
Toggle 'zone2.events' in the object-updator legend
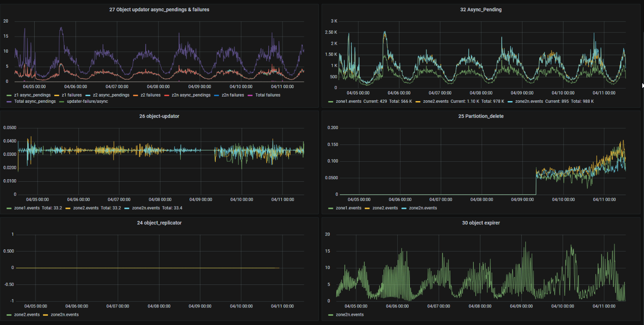pos(87,208)
